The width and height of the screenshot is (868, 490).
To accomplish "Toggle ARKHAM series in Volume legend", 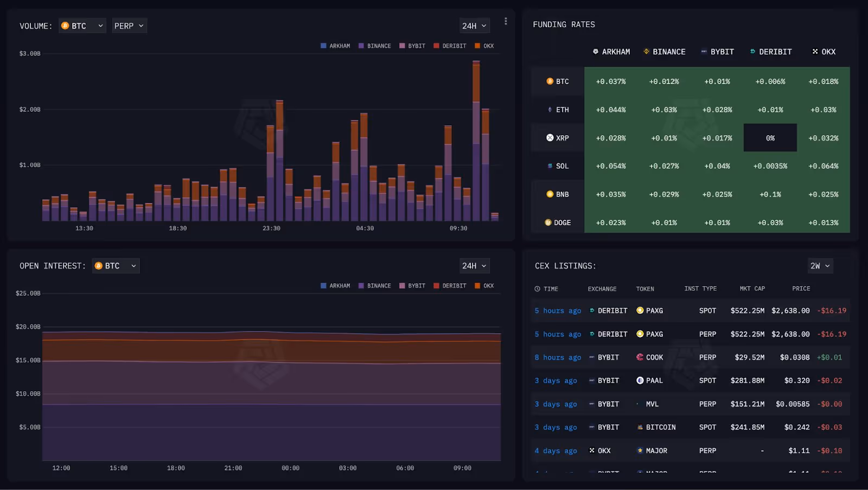I will coord(335,46).
